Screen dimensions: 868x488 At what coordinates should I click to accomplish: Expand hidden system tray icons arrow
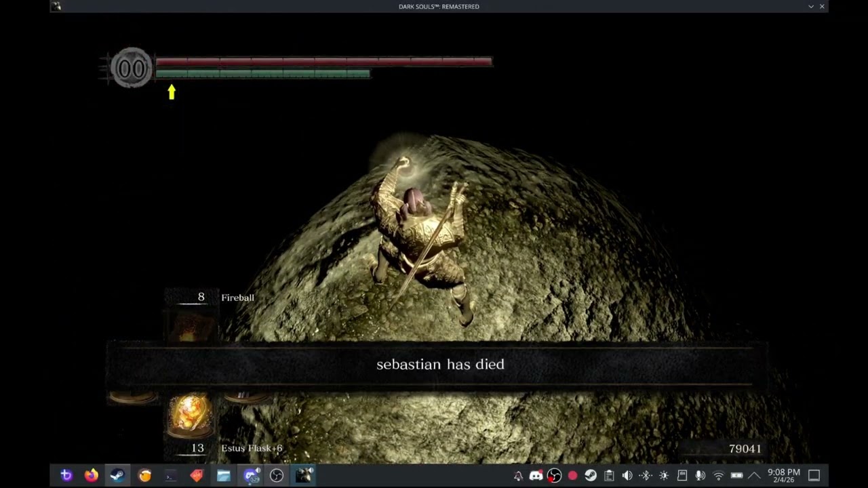point(754,476)
